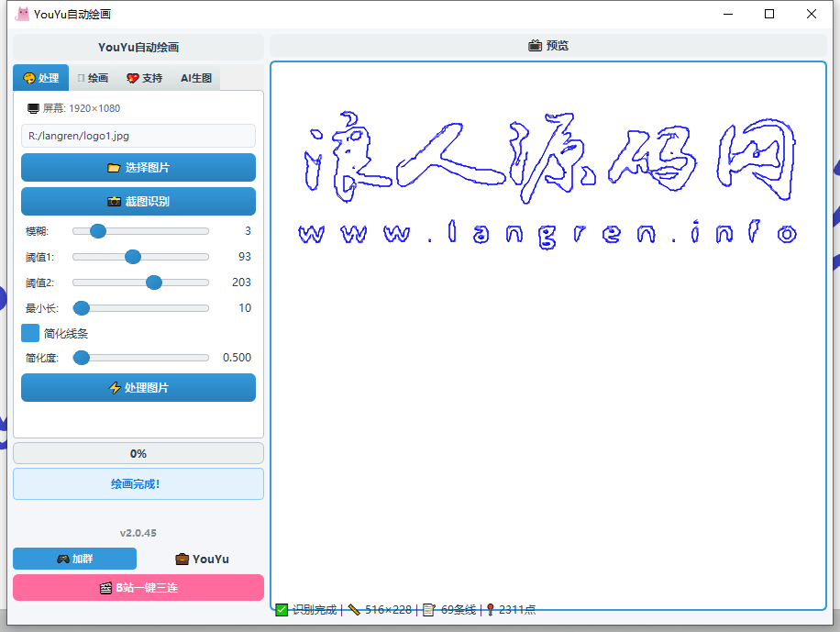Image resolution: width=840 pixels, height=632 pixels.
Task: Click the lightning icon on 处理图片 button
Action: coord(115,388)
